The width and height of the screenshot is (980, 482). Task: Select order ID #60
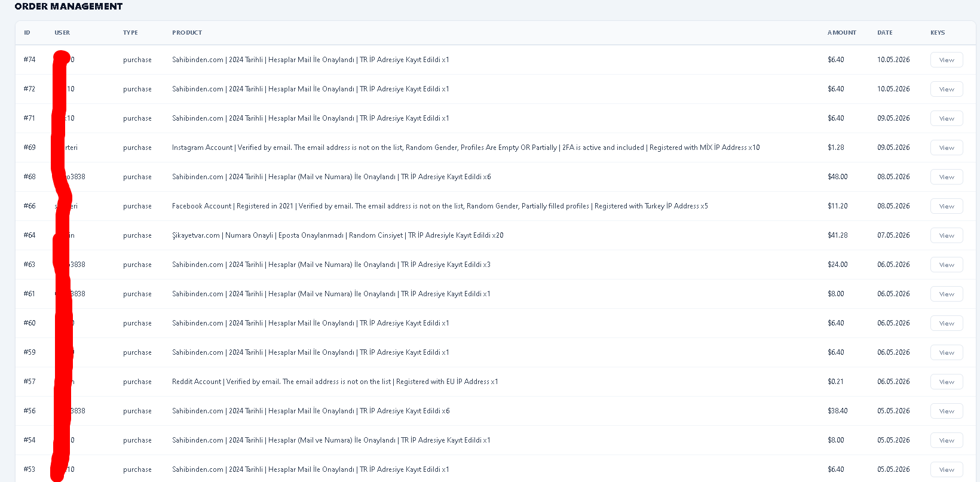(29, 323)
